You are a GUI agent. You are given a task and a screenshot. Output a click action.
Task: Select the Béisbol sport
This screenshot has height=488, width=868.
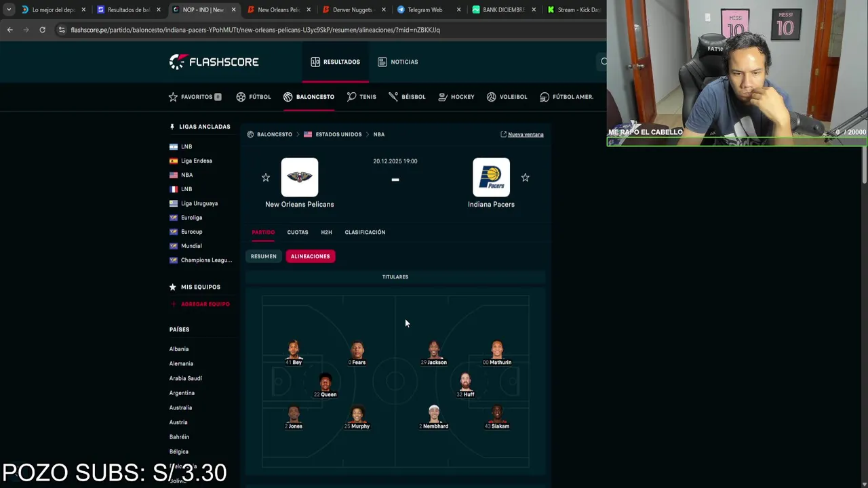click(x=407, y=97)
